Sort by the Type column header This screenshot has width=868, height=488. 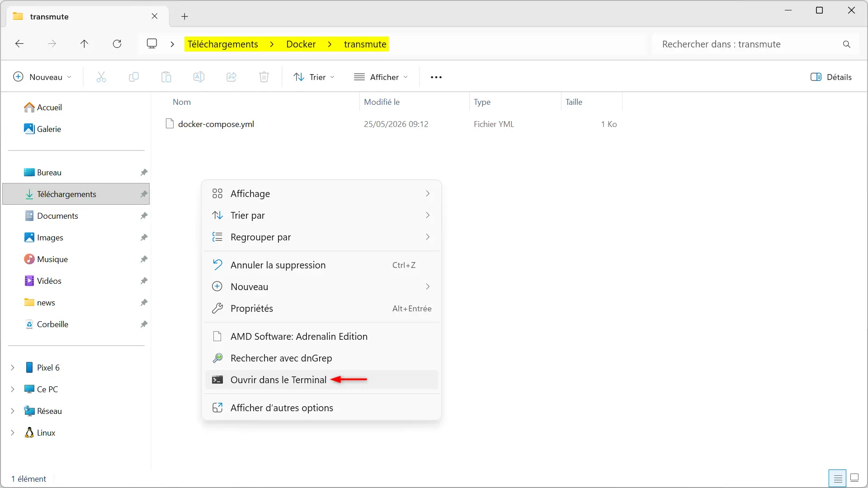pyautogui.click(x=482, y=102)
